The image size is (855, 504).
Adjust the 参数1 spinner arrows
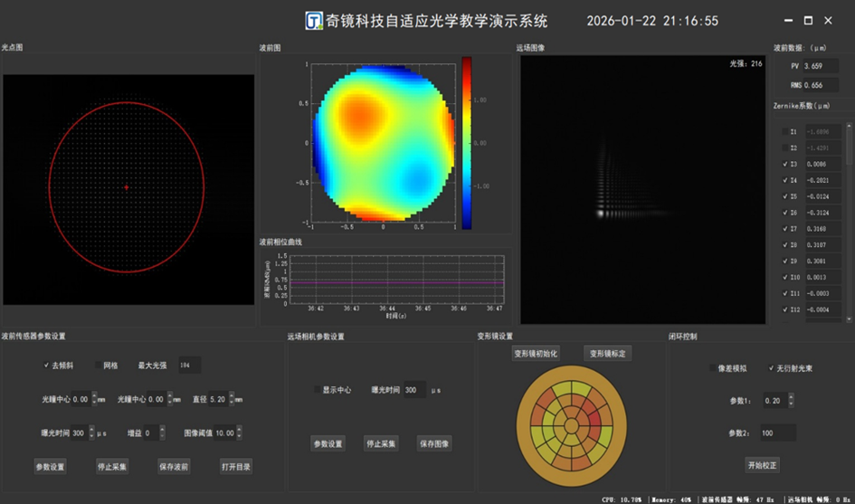coord(792,400)
